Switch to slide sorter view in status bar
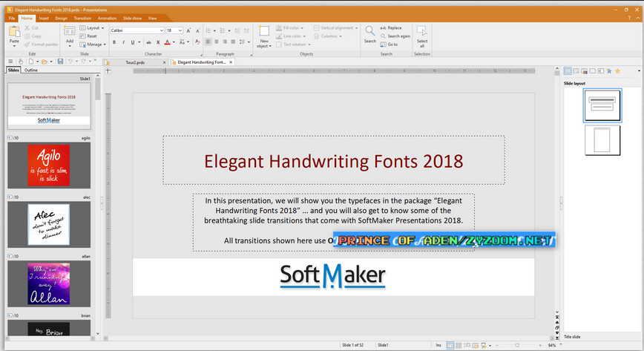 (x=459, y=345)
